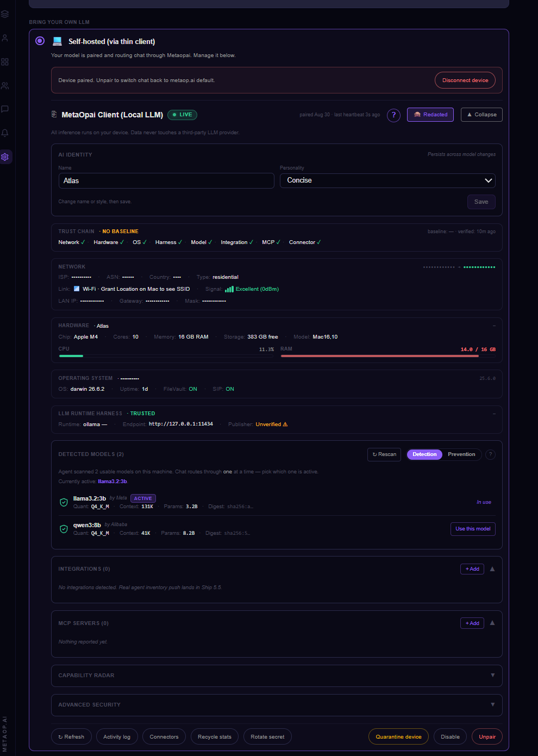Add a new integration
The height and width of the screenshot is (756, 538).
click(472, 569)
